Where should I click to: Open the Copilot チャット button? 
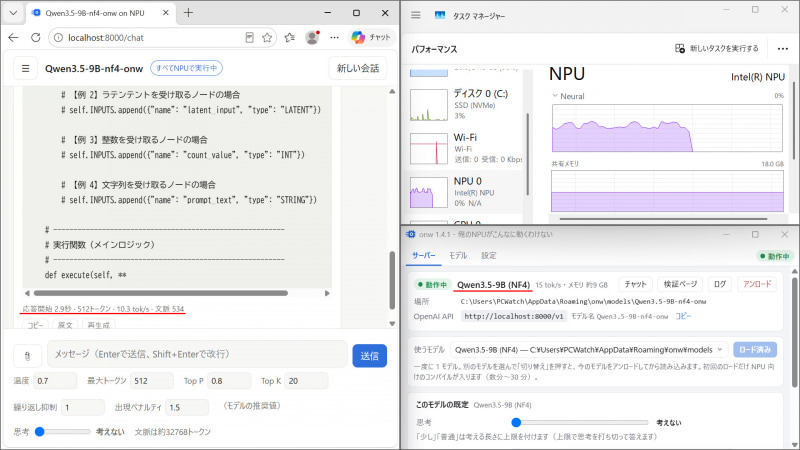371,37
